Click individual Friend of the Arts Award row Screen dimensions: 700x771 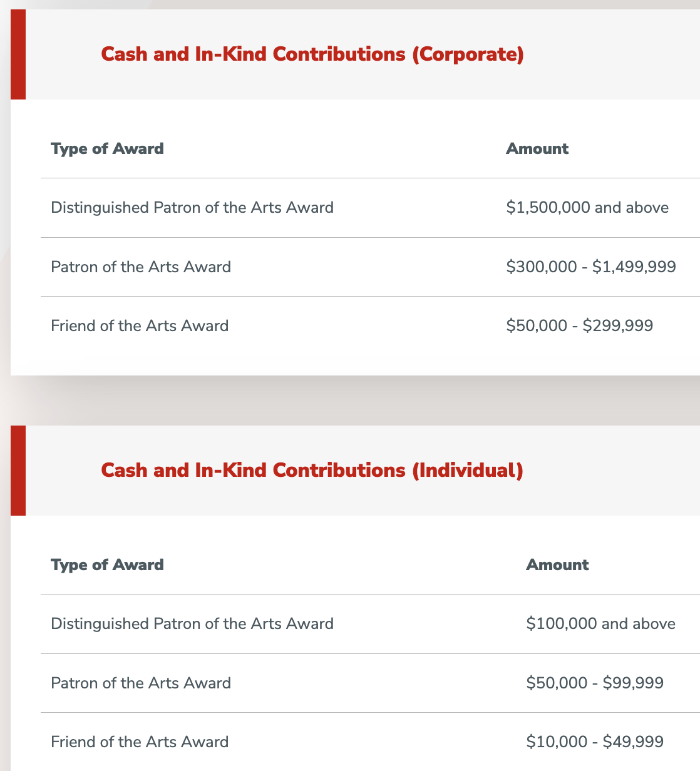[x=370, y=742]
